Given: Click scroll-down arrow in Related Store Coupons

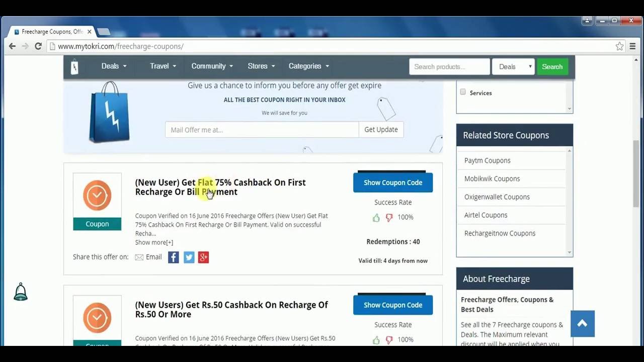Looking at the screenshot, I should point(570,252).
